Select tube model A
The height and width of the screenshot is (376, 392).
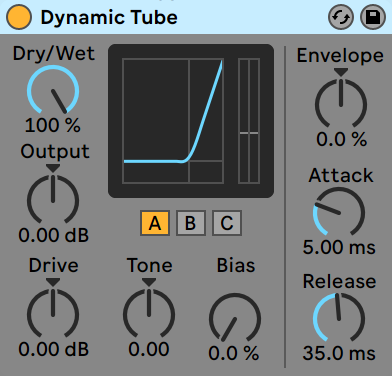click(x=155, y=223)
